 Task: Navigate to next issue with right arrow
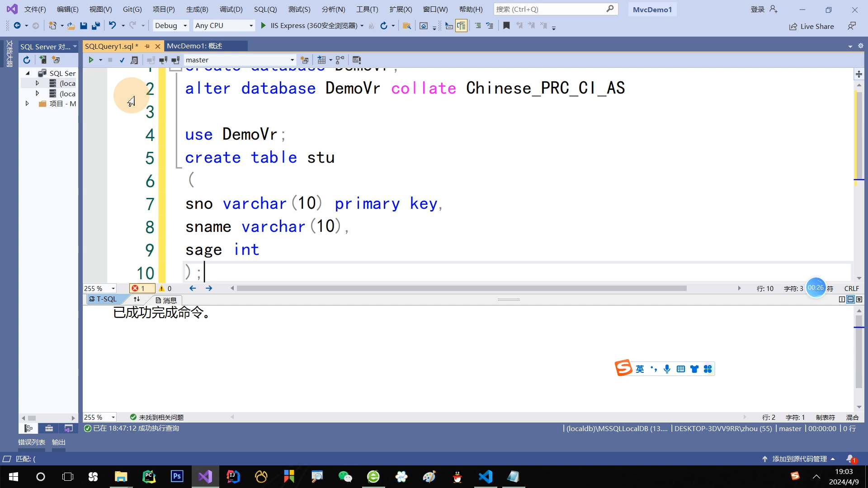pos(209,288)
